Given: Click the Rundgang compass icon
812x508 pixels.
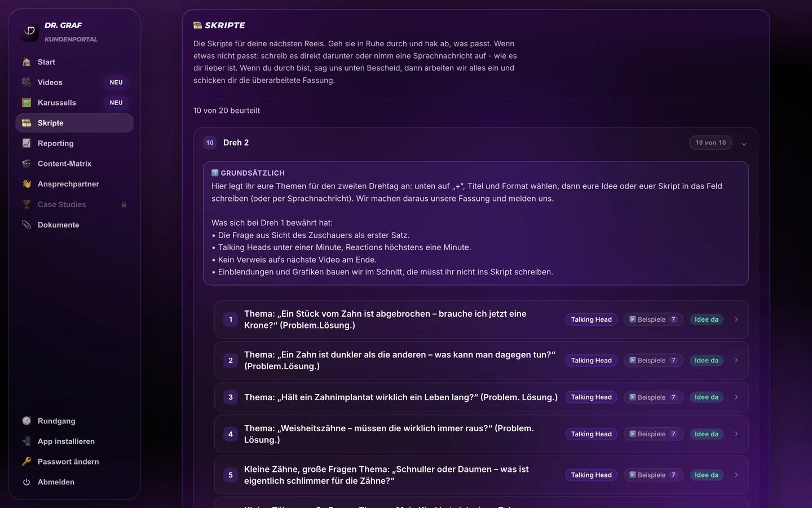Looking at the screenshot, I should [x=27, y=421].
